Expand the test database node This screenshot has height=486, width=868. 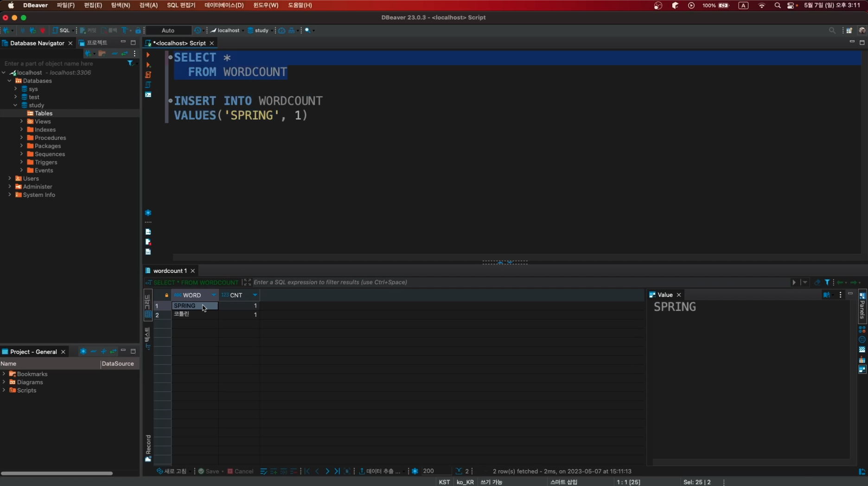(15, 97)
